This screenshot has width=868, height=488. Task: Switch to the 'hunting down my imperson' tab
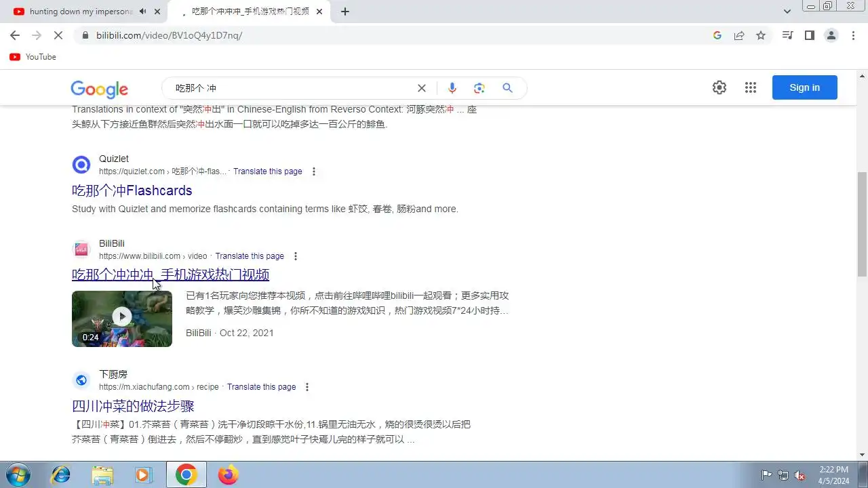click(x=80, y=12)
